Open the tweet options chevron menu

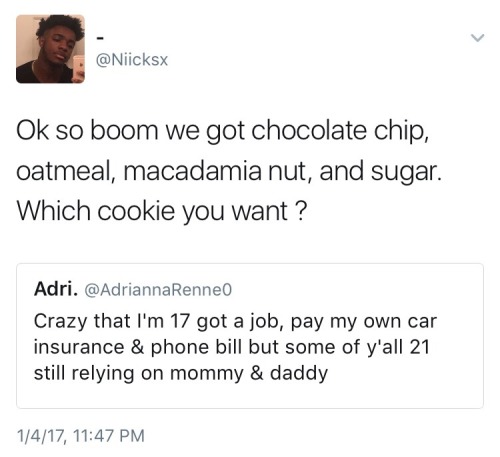coord(477,38)
